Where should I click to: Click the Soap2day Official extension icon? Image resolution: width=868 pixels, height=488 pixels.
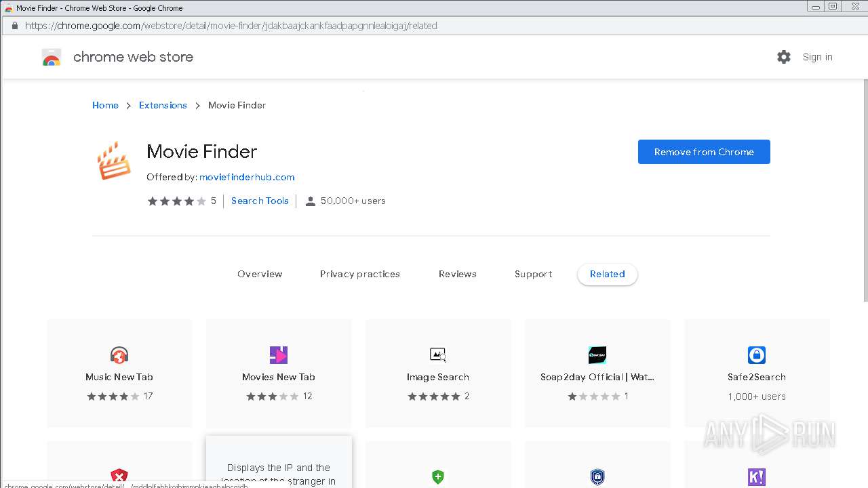click(597, 355)
